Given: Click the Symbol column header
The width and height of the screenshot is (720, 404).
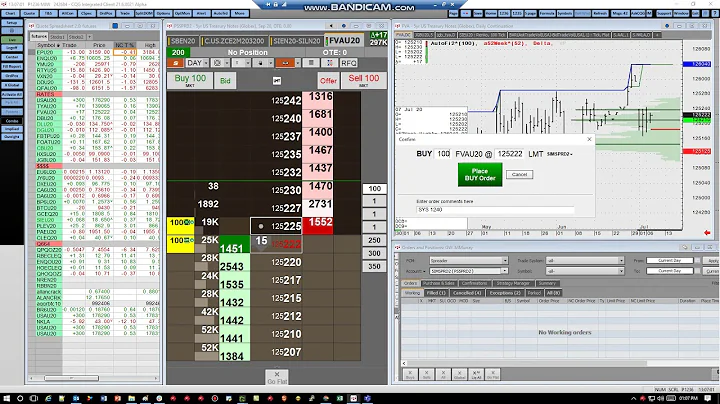Looking at the screenshot, I should pos(49,45).
